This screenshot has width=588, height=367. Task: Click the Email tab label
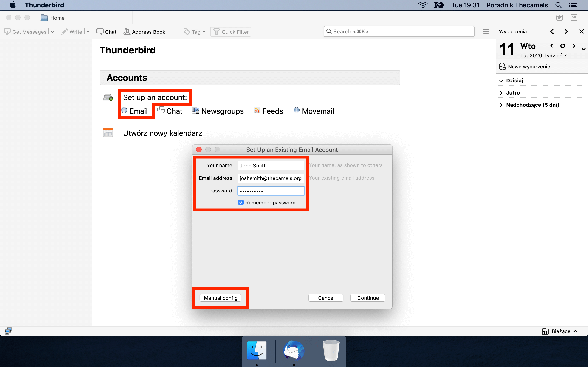pyautogui.click(x=139, y=111)
